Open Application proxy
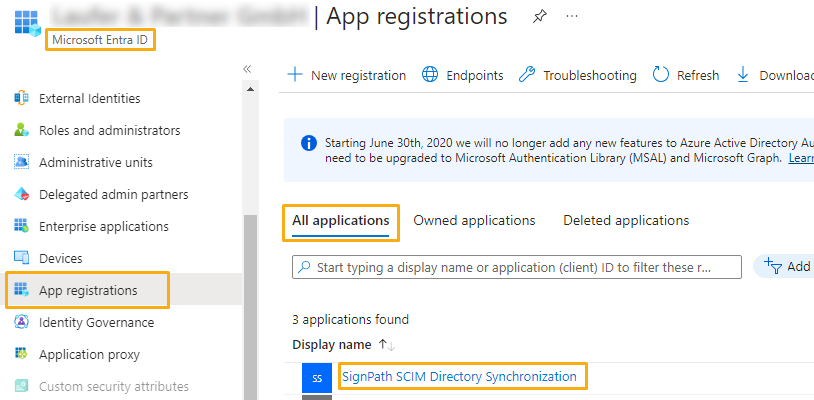 89,355
